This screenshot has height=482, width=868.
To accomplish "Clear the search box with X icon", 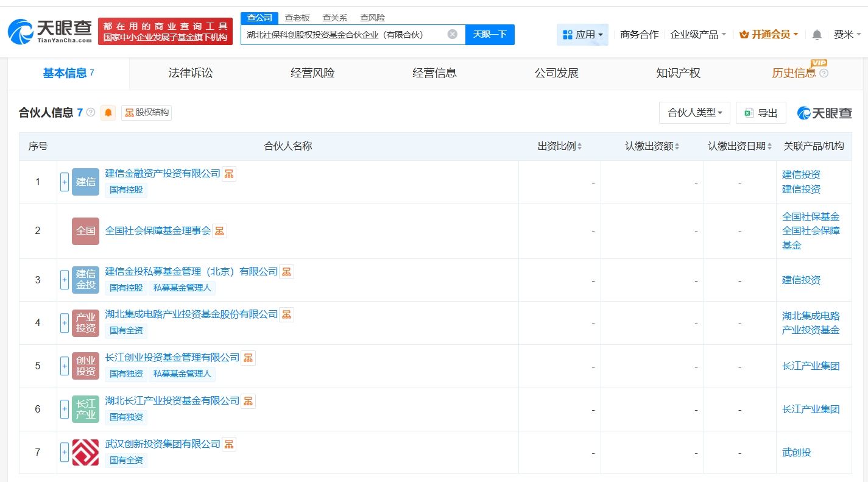I will click(x=452, y=34).
